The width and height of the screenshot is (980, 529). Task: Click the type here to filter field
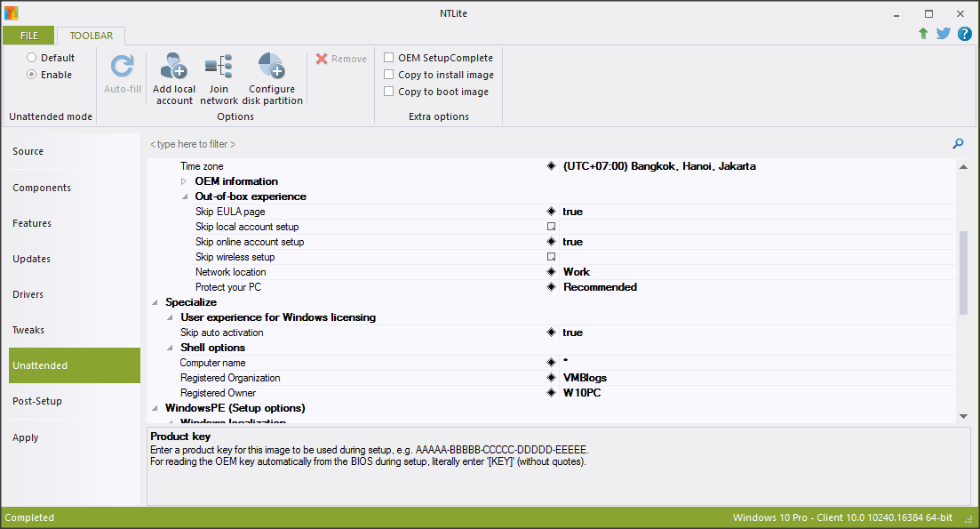point(533,144)
